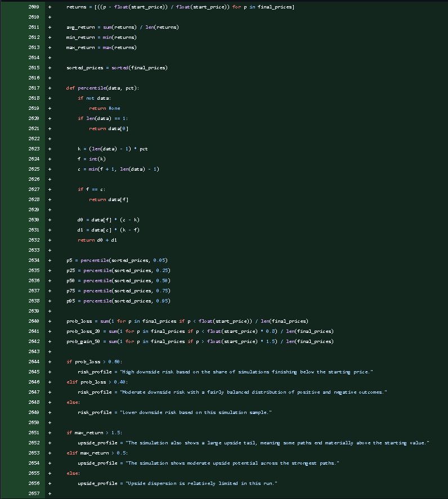This screenshot has width=448, height=499.
Task: Click the 'return None' statement
Action: pos(105,108)
